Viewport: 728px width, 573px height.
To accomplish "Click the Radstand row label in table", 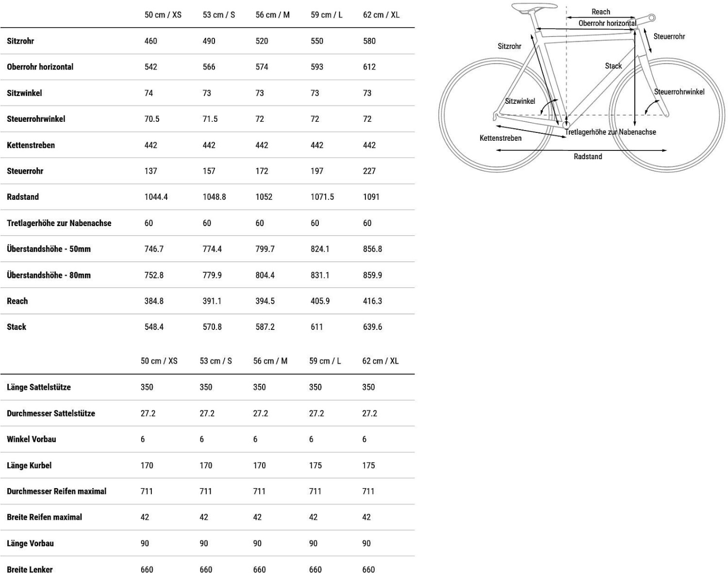I will 23,197.
